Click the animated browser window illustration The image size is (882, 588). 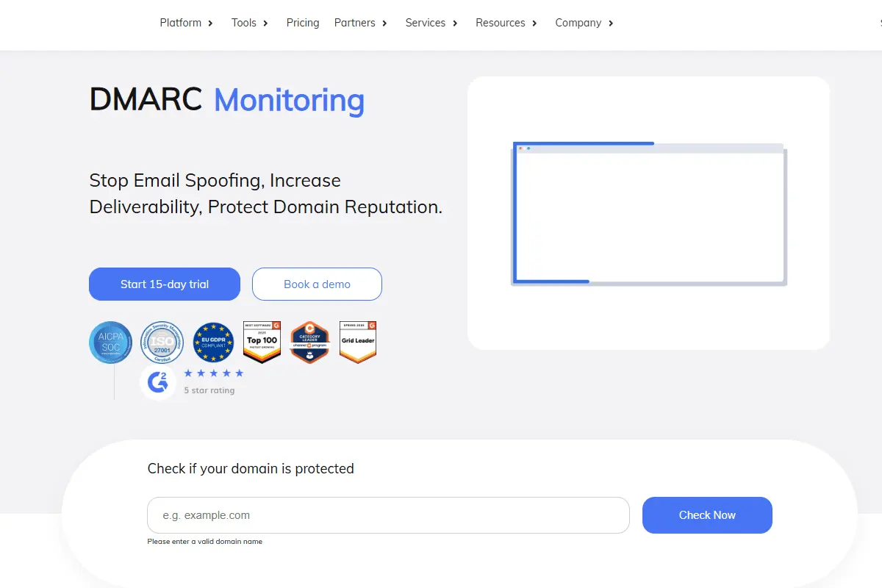point(649,213)
